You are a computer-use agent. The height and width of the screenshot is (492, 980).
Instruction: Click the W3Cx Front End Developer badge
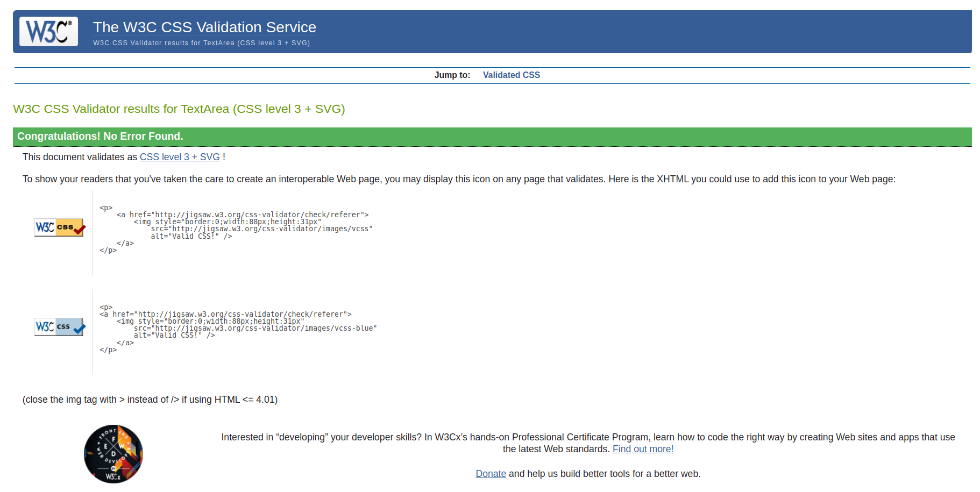113,454
